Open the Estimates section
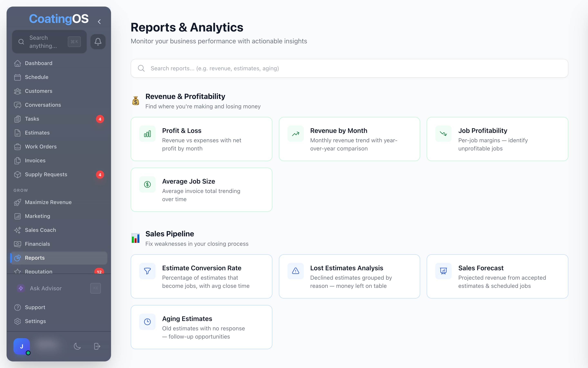 coord(59,133)
